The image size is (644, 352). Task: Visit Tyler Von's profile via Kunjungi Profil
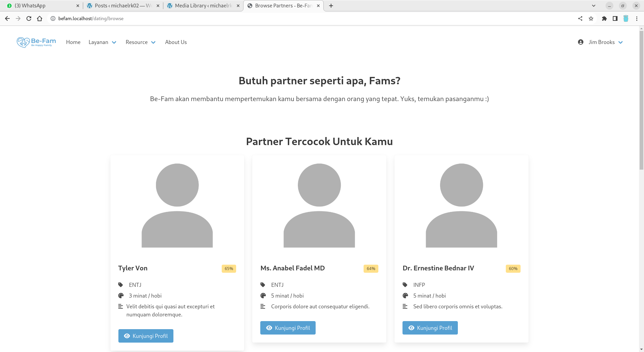point(146,336)
